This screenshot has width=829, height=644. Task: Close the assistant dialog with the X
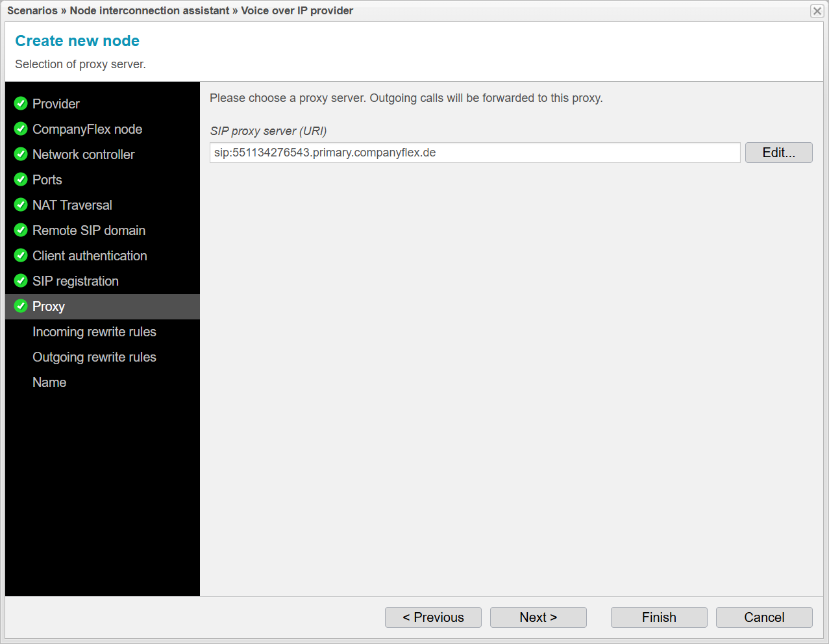coord(817,11)
